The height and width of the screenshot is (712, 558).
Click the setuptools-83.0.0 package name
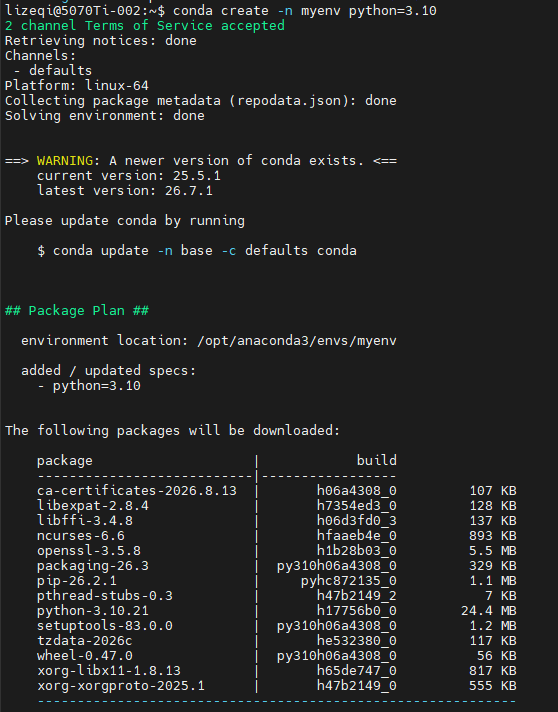click(x=105, y=625)
